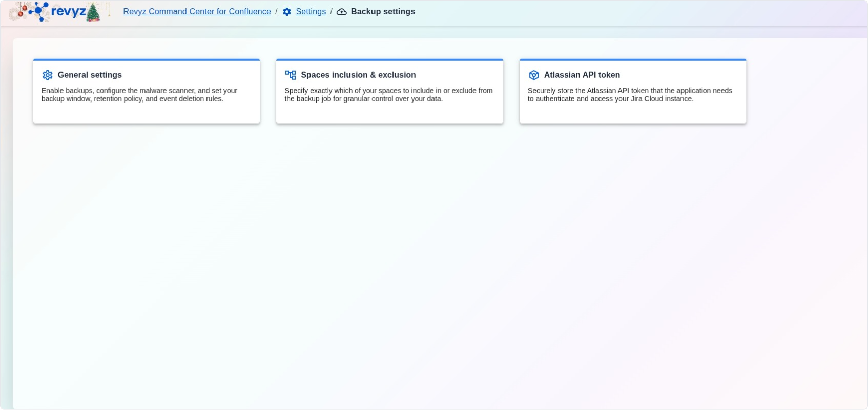Screen dimensions: 868x410
Task: Click the General settings gear icon
Action: tap(48, 75)
